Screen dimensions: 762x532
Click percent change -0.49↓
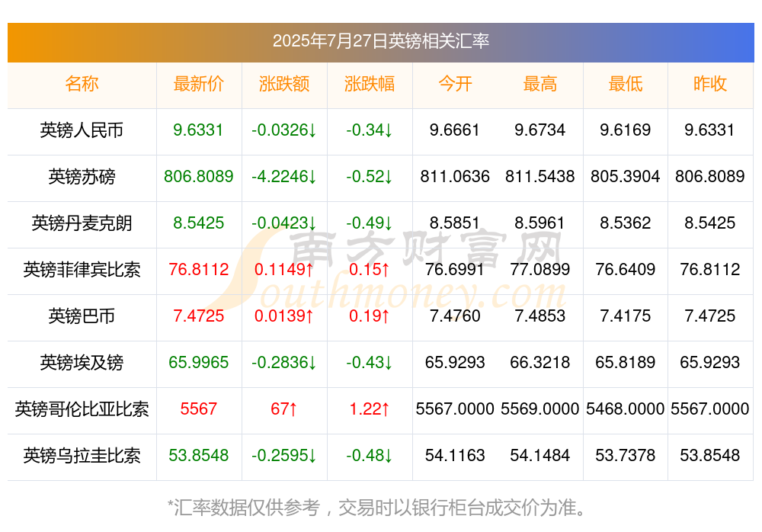coord(370,223)
